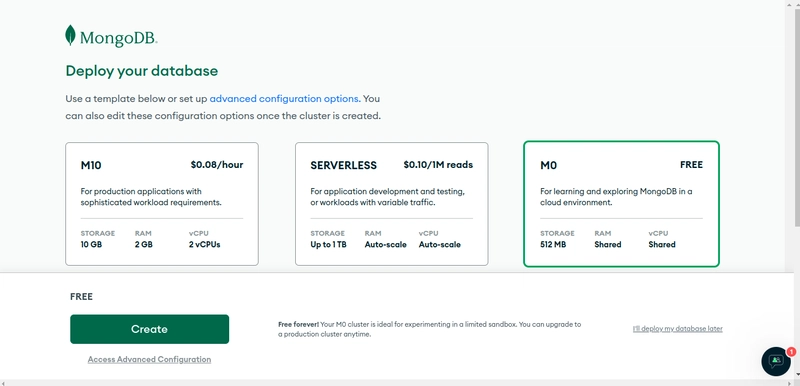Open the chat support bubble icon

(x=776, y=361)
